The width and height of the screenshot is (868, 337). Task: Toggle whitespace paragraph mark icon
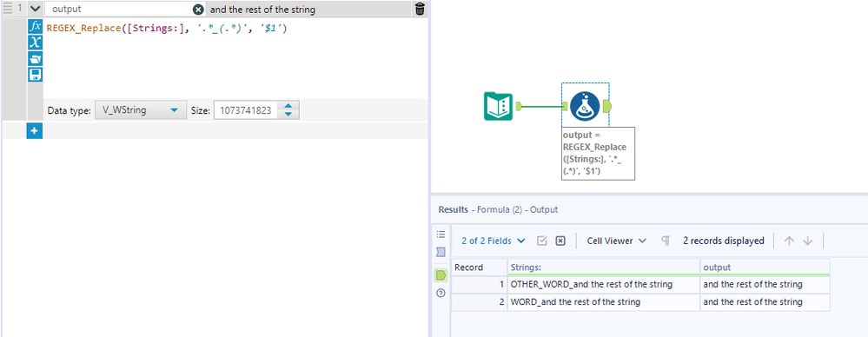point(666,241)
